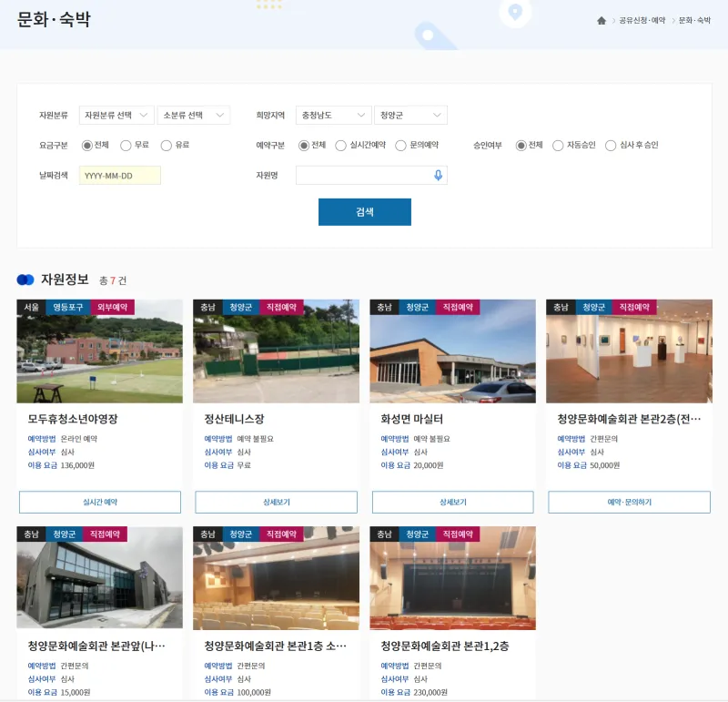Open the 충청남도 region dropdown
The image size is (728, 702).
click(x=333, y=116)
